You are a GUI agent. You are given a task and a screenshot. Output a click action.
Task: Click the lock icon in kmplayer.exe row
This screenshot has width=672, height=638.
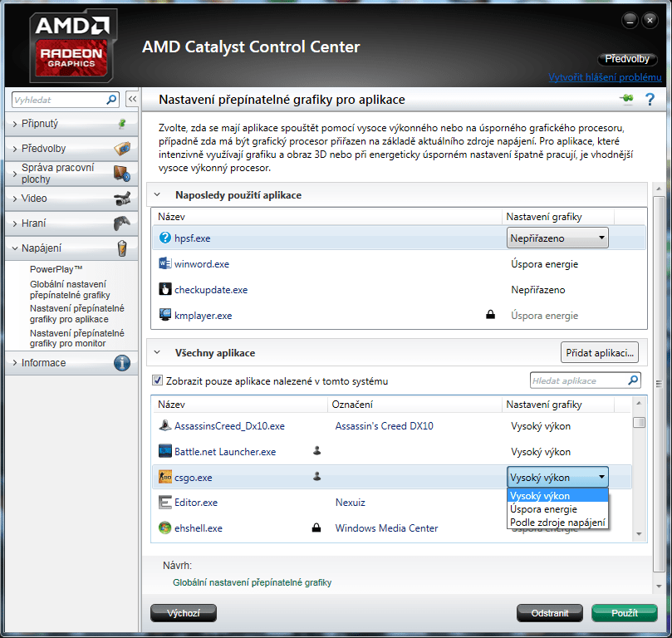click(491, 315)
